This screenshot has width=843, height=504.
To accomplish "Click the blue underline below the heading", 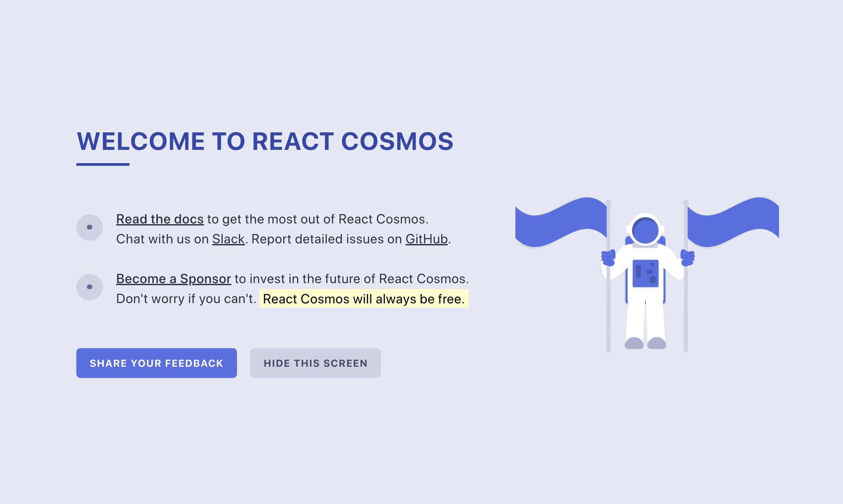I will tap(103, 164).
